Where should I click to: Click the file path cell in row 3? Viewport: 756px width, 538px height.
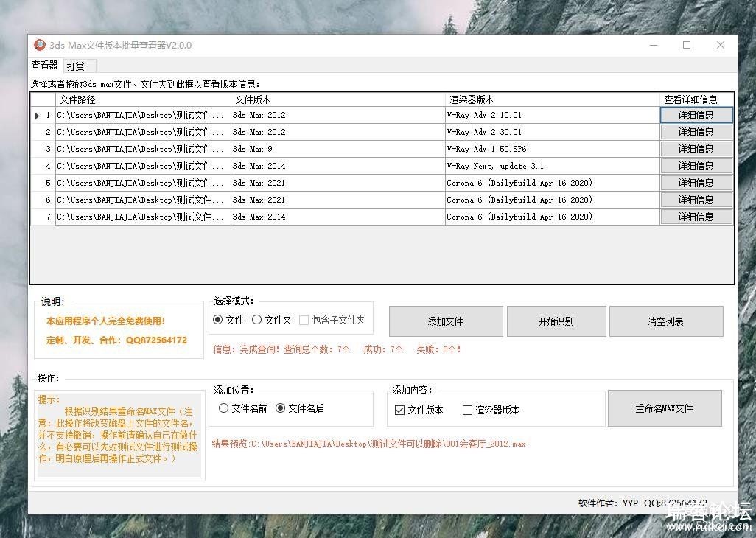pyautogui.click(x=143, y=149)
